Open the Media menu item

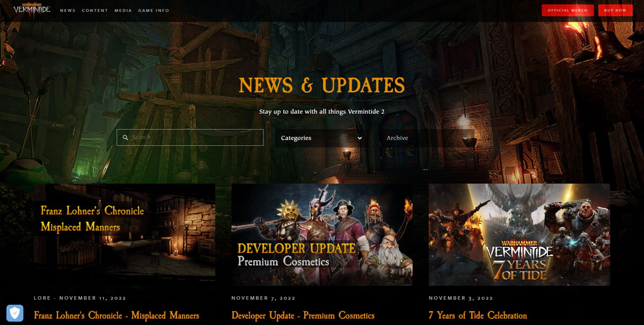(x=123, y=11)
